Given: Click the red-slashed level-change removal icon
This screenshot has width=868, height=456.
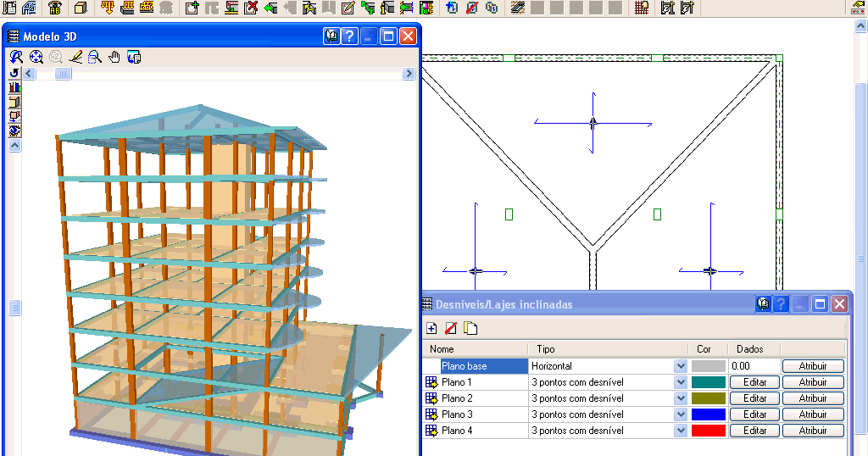Looking at the screenshot, I should pyautogui.click(x=472, y=7).
